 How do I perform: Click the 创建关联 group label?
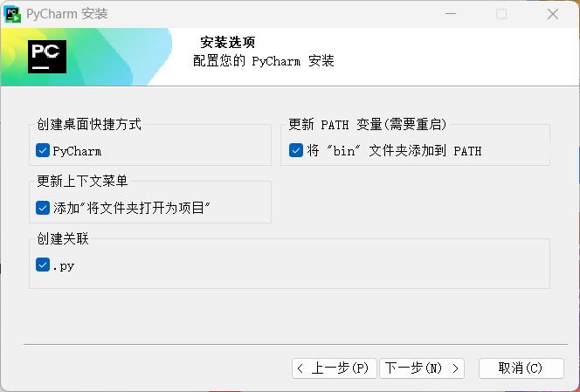click(x=63, y=239)
